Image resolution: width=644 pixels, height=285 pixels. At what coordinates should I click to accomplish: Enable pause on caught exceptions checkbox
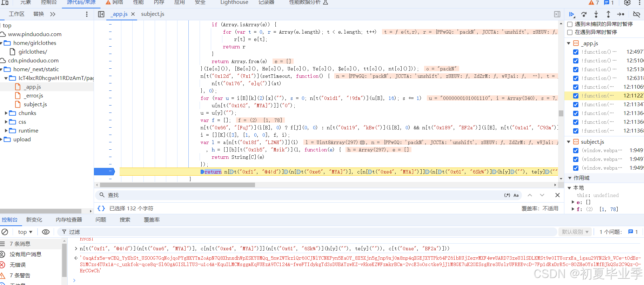pos(570,32)
